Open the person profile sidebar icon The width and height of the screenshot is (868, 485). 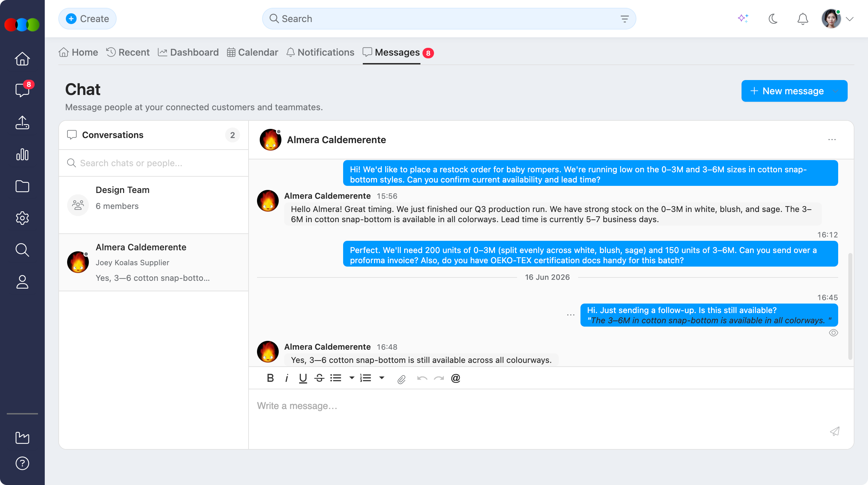tap(22, 282)
